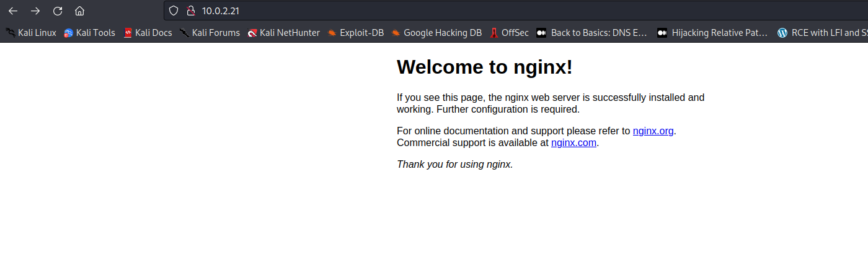Follow the nginx.org documentation link
Screen dimensions: 868x255
tap(653, 131)
